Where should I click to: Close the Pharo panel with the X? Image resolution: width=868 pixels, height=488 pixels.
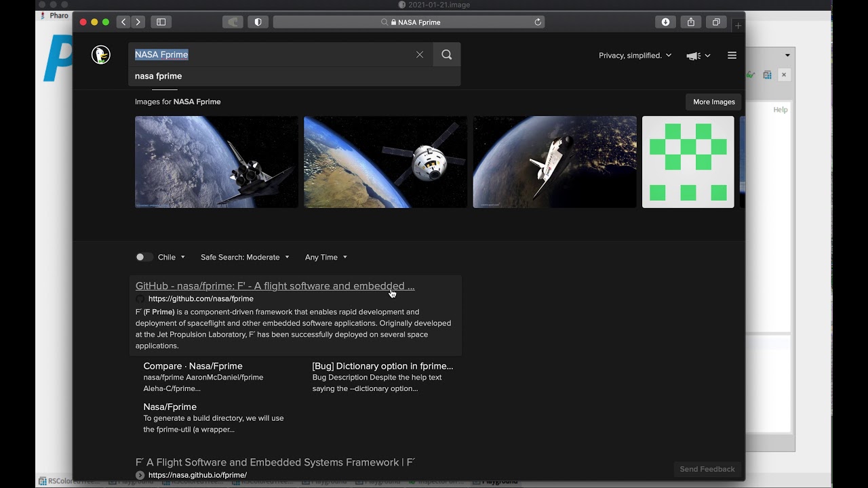(783, 75)
